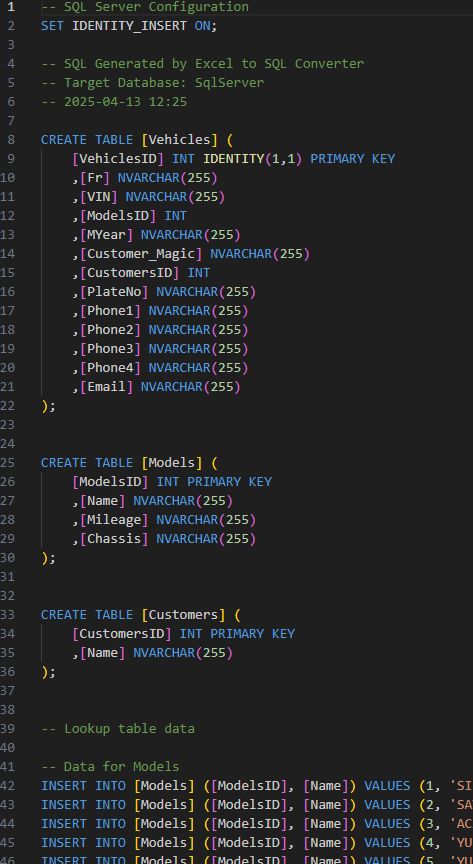This screenshot has height=864, width=473.
Task: Place cursor on the [Vehicles] table name
Action: [180, 139]
